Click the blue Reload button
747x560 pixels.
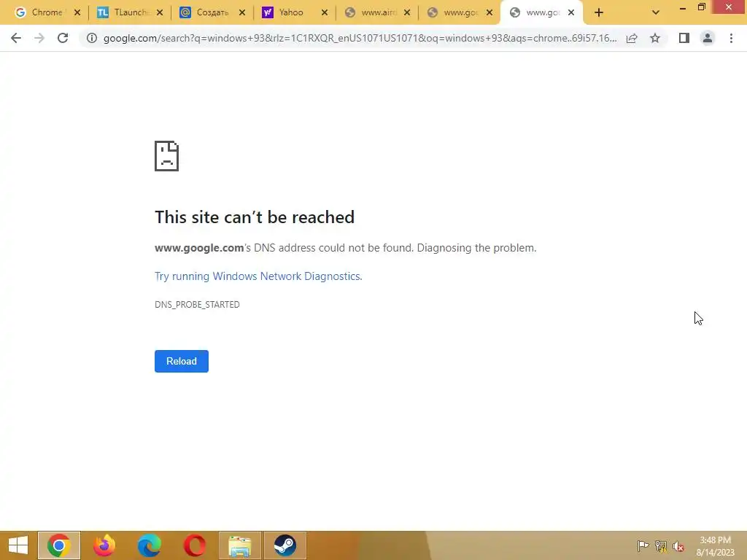tap(182, 362)
